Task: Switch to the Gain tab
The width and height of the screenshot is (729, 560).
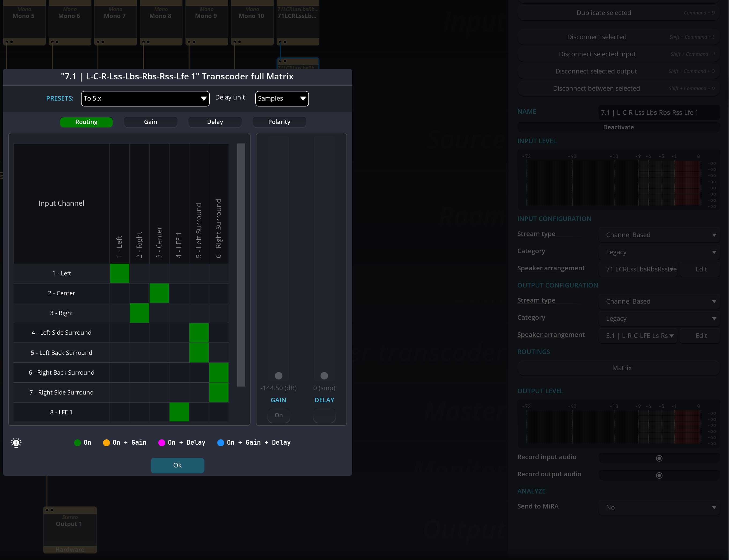Action: pos(150,122)
